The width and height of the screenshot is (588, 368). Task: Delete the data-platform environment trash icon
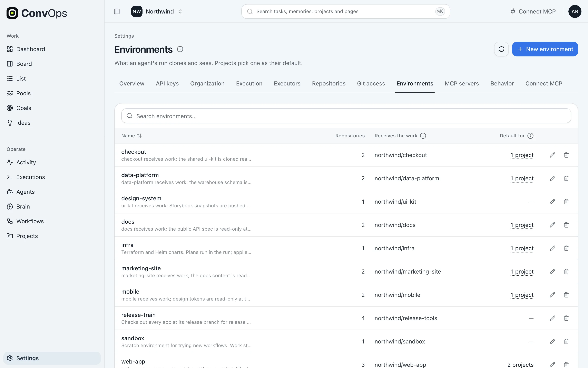(566, 178)
